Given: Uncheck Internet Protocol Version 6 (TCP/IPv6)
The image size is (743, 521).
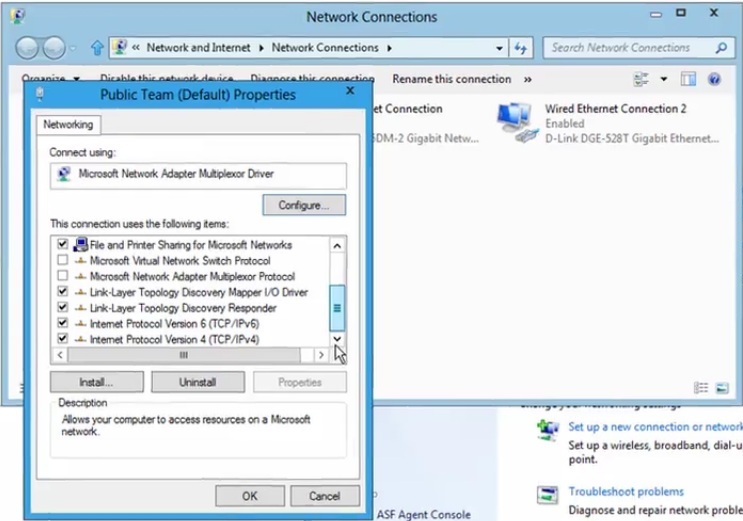Looking at the screenshot, I should [62, 323].
